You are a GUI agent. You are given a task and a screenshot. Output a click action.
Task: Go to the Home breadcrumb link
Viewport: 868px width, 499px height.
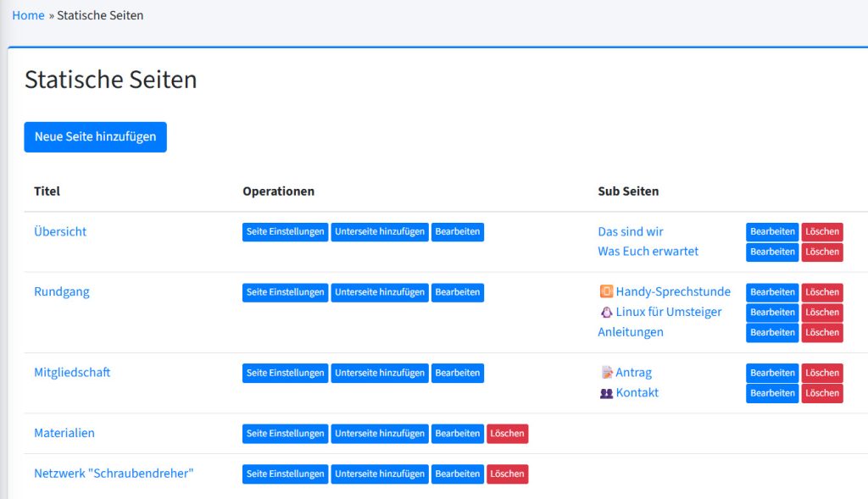coord(28,15)
